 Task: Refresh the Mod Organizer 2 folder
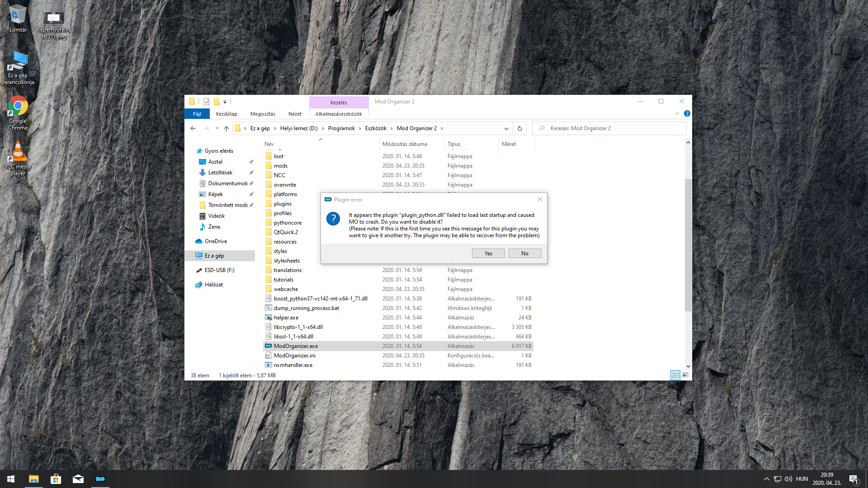pos(520,128)
